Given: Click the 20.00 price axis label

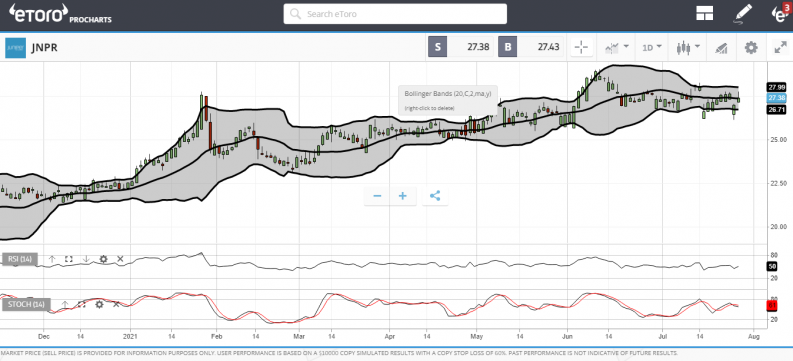Looking at the screenshot, I should coord(777,227).
